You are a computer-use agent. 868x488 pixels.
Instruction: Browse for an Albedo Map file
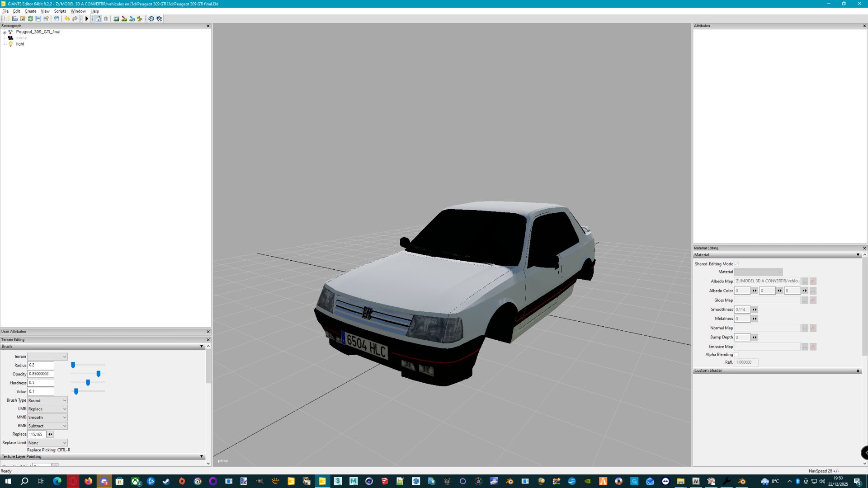click(x=805, y=281)
